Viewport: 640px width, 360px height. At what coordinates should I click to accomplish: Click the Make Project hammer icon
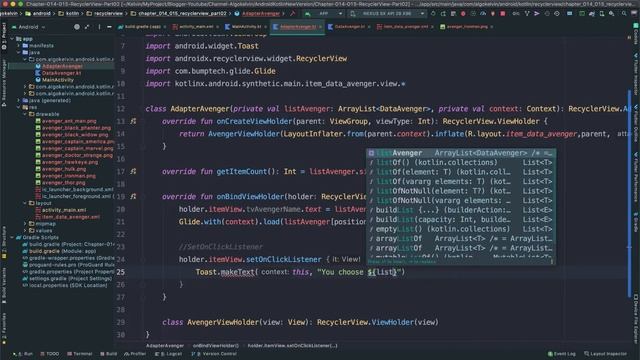(x=293, y=13)
